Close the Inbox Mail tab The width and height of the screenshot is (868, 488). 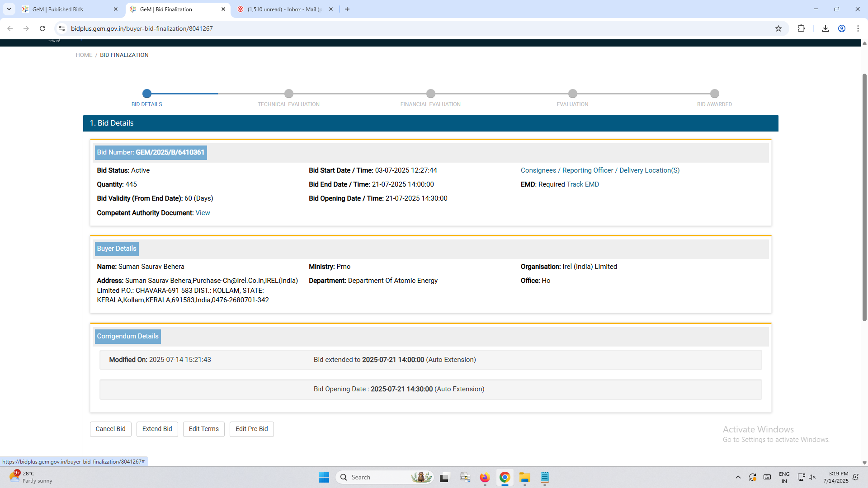point(331,9)
